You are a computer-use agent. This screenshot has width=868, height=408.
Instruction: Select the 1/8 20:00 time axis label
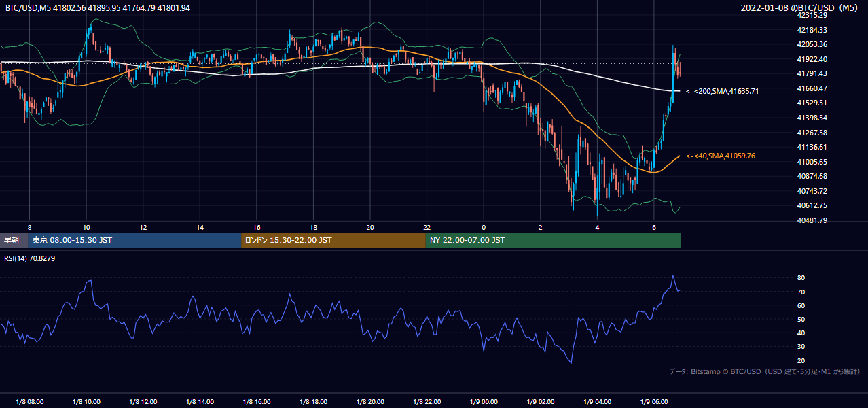point(370,402)
